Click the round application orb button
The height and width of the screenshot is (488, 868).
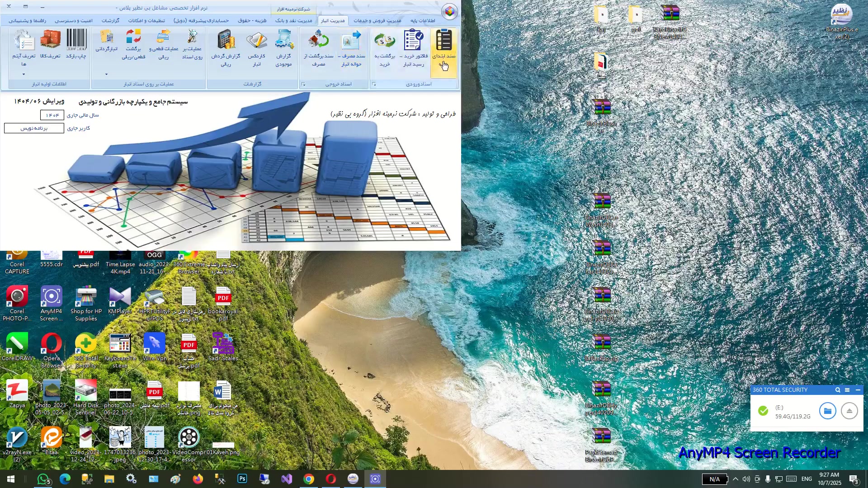(449, 12)
